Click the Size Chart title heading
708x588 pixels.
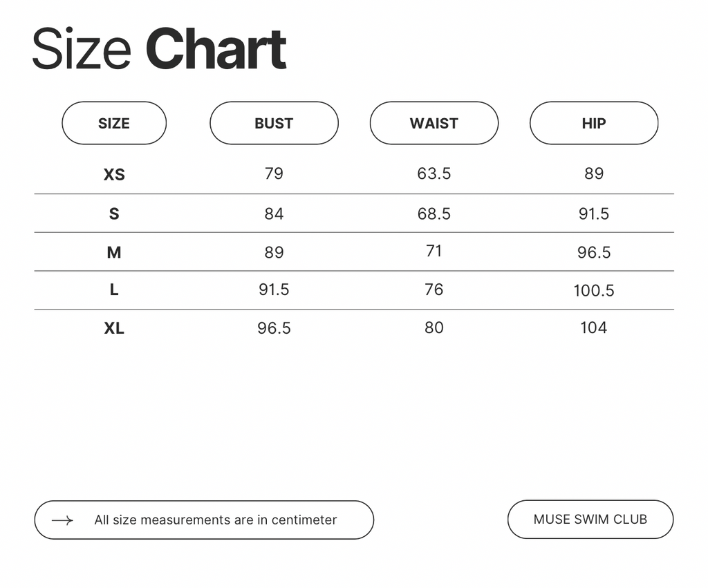coord(159,48)
